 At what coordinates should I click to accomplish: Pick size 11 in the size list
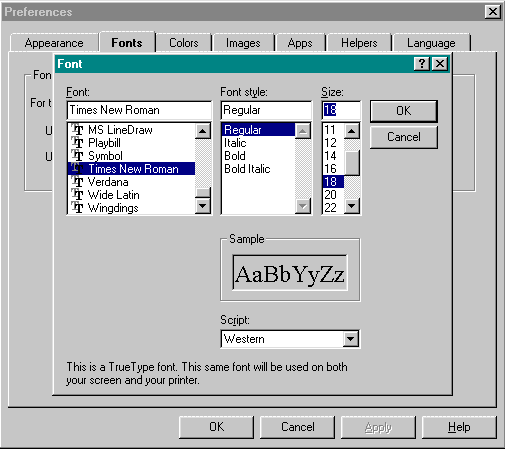point(333,130)
